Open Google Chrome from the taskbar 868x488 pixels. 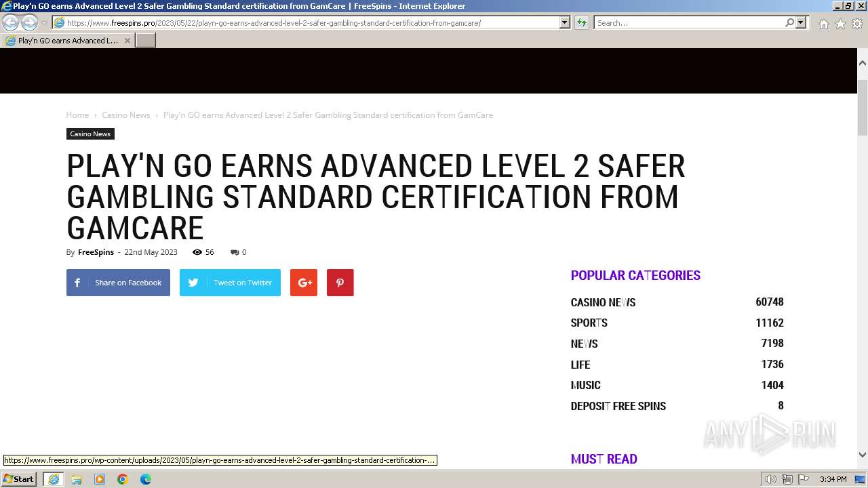click(123, 479)
